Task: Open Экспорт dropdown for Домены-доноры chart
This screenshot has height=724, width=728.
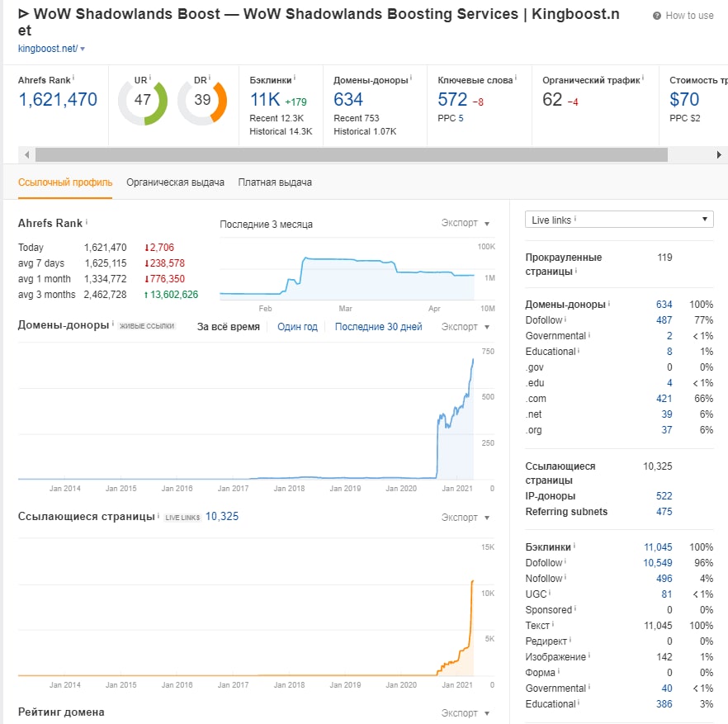Action: tap(466, 327)
